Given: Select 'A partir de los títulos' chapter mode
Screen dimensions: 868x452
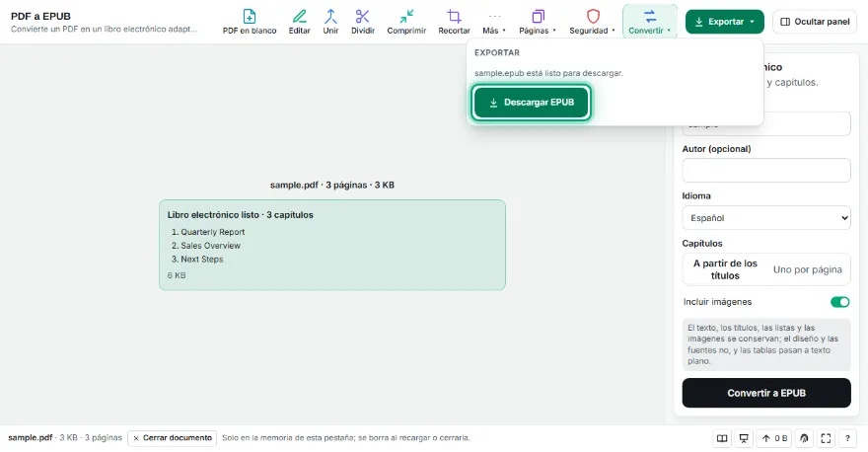Looking at the screenshot, I should click(725, 269).
